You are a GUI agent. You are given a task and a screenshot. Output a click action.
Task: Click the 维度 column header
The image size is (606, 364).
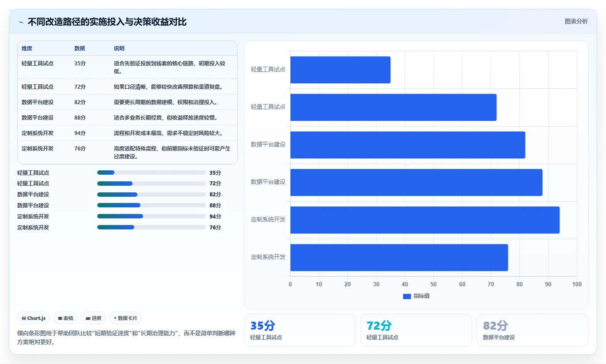pos(27,49)
